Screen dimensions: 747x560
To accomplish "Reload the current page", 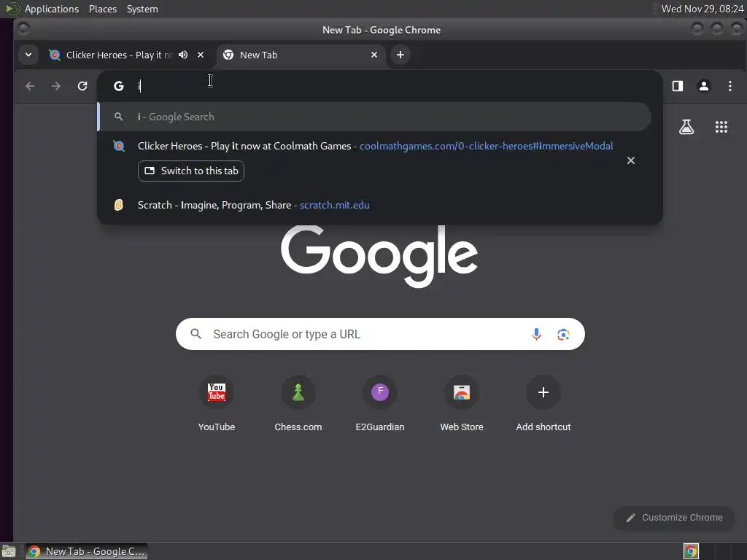I will point(82,86).
